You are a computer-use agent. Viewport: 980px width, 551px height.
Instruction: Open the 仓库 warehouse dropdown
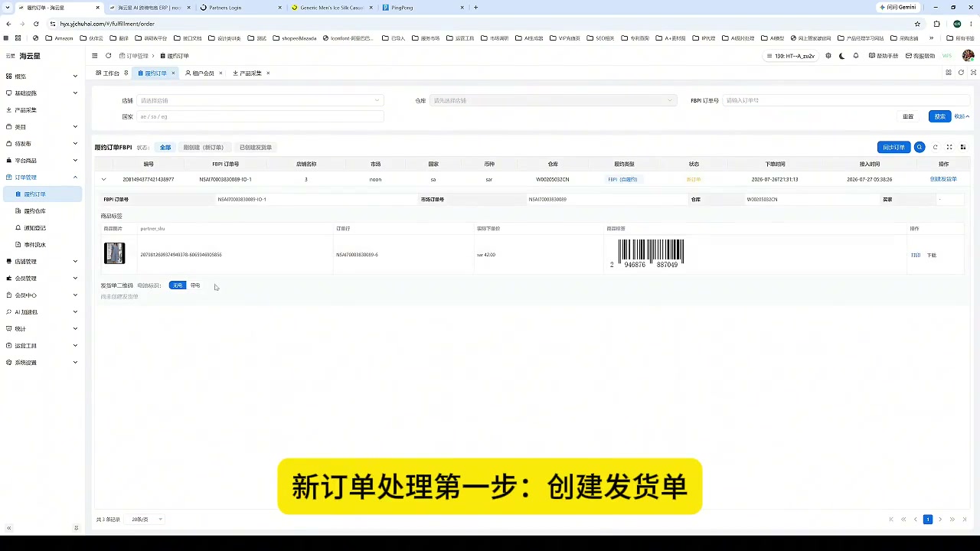coord(554,100)
